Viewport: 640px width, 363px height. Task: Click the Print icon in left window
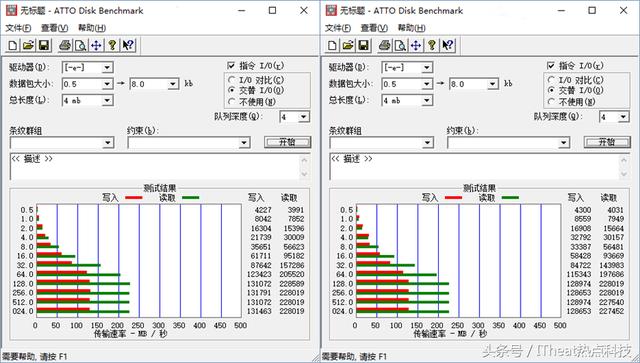pos(65,45)
